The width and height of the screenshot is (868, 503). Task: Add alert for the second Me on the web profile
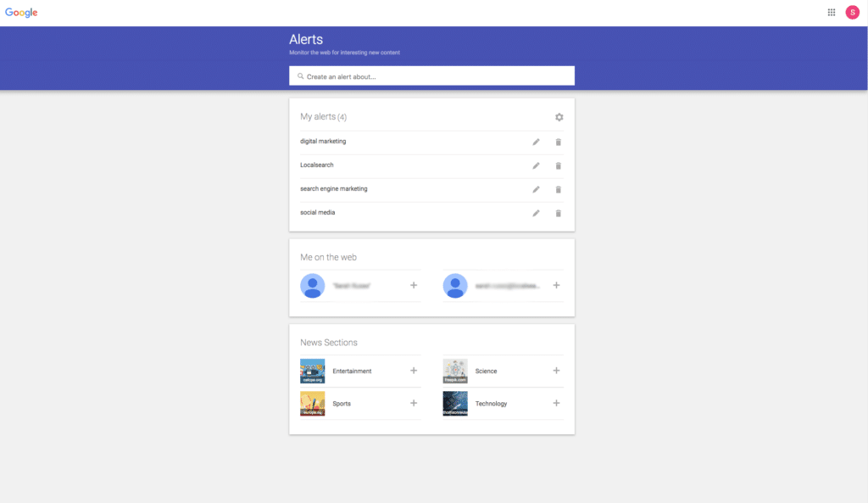click(x=556, y=286)
